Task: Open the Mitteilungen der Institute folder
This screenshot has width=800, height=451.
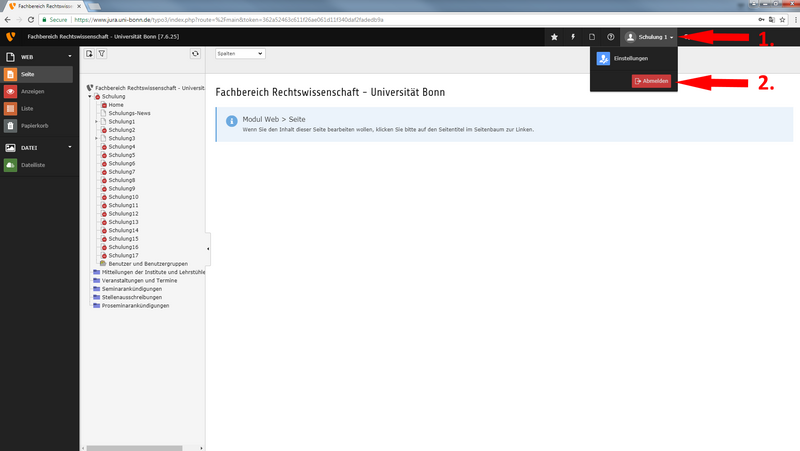Action: coord(153,272)
